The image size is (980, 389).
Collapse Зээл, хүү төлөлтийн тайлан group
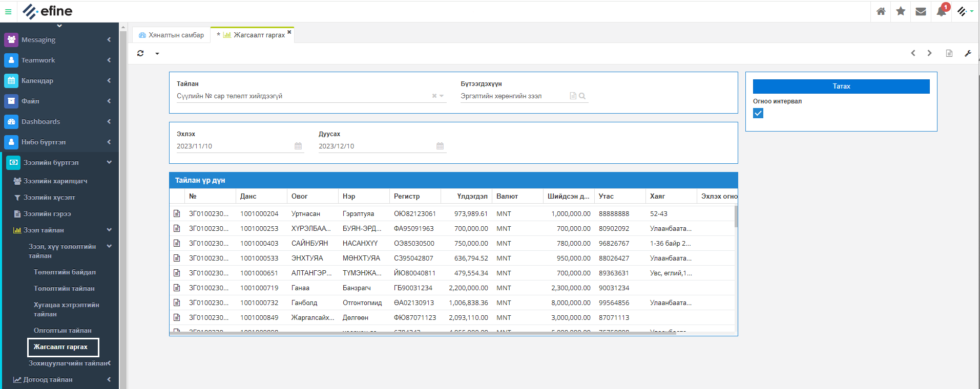click(69, 251)
